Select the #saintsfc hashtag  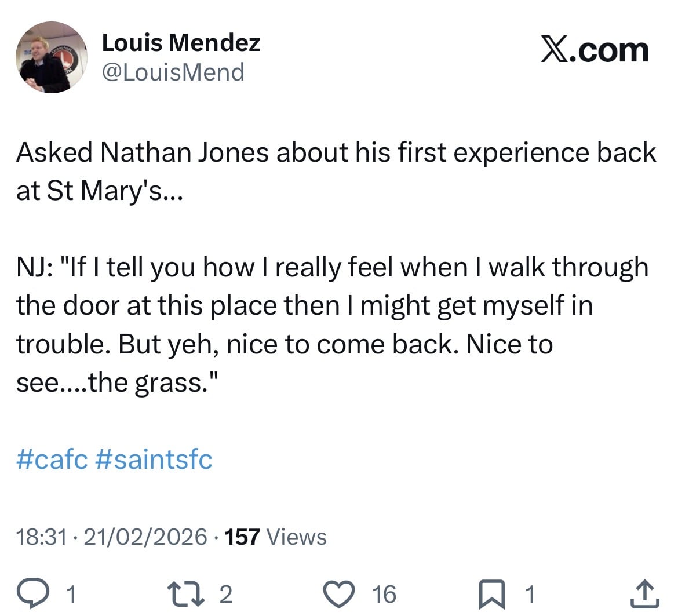pos(152,460)
